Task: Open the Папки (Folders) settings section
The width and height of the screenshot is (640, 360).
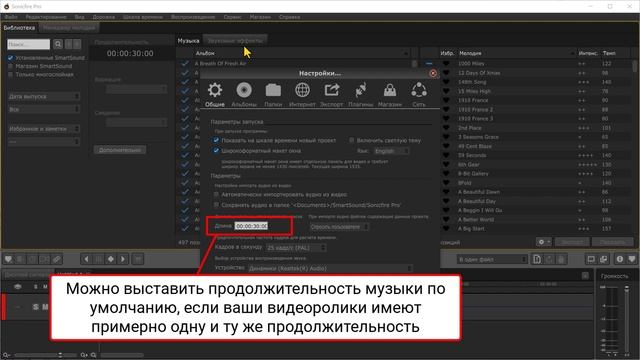Action: (x=273, y=95)
